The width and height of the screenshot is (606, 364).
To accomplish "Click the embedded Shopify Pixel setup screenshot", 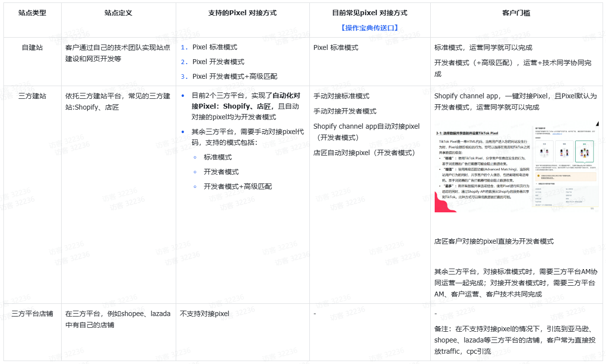I will [x=516, y=166].
